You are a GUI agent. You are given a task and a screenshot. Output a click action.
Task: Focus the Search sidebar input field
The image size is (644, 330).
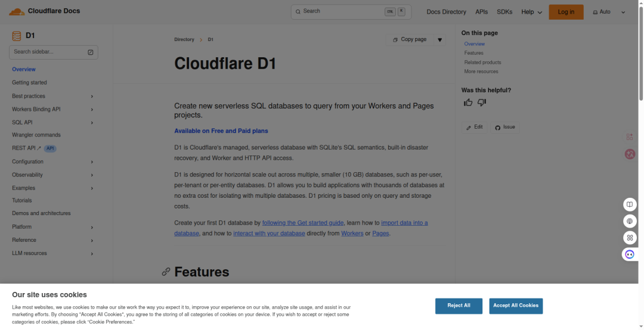point(54,52)
